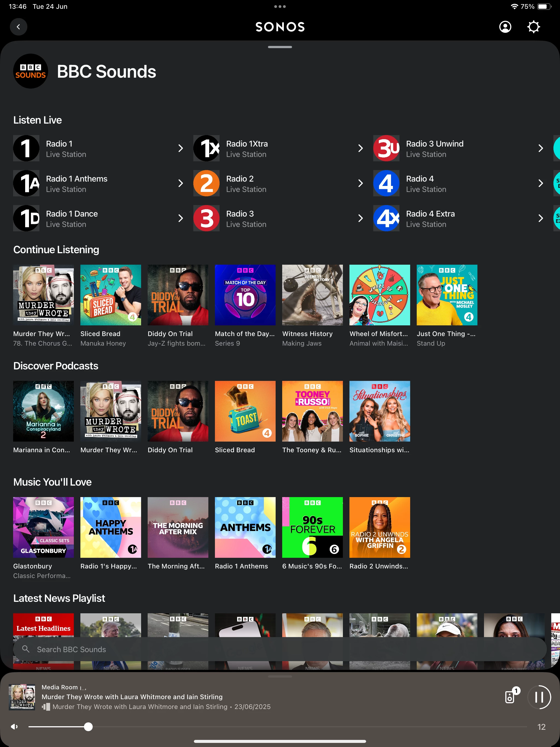Expand Radio 2 chevron

361,183
